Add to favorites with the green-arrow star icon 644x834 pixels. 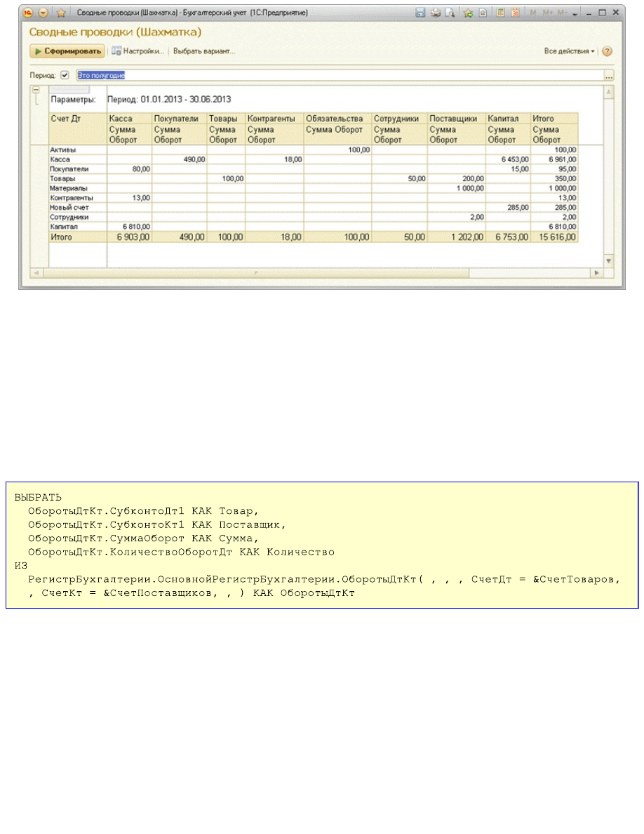tap(468, 13)
